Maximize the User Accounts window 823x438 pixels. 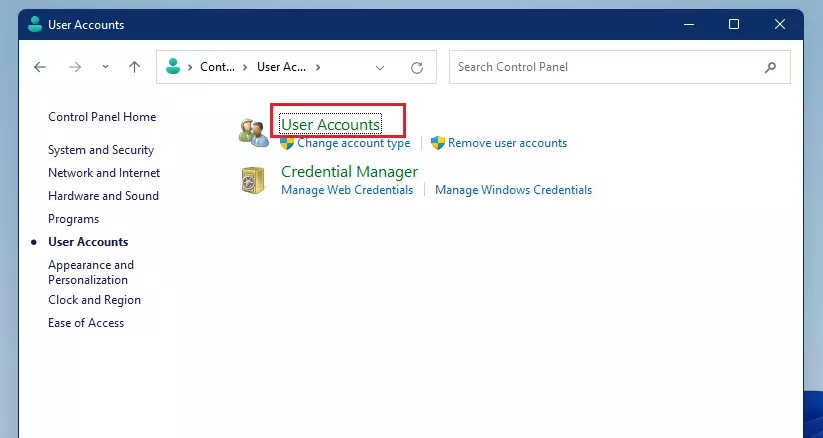tap(734, 24)
